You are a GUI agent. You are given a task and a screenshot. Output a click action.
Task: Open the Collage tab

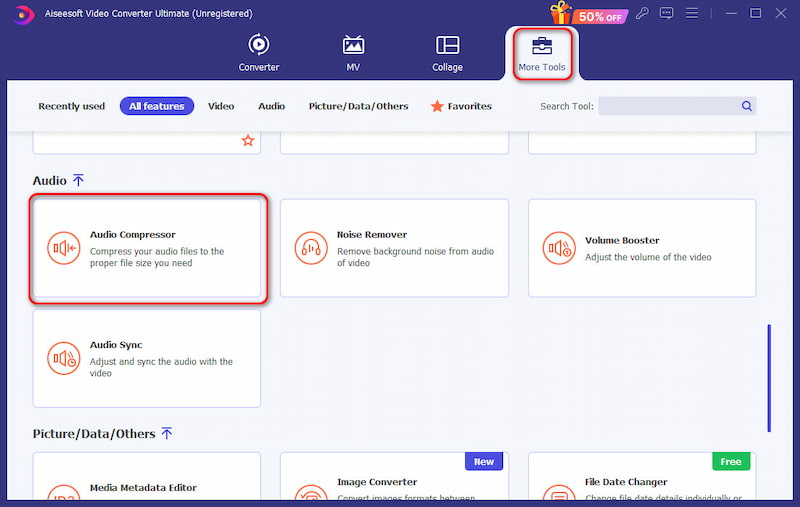click(x=447, y=53)
